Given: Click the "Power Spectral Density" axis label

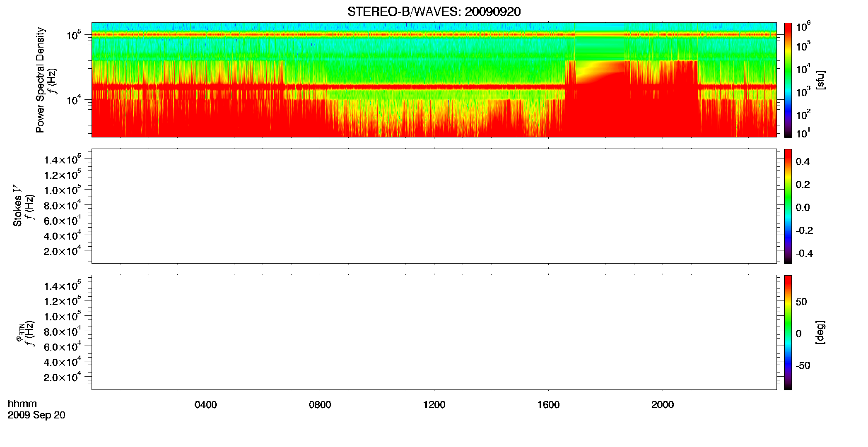Looking at the screenshot, I should coord(40,80).
